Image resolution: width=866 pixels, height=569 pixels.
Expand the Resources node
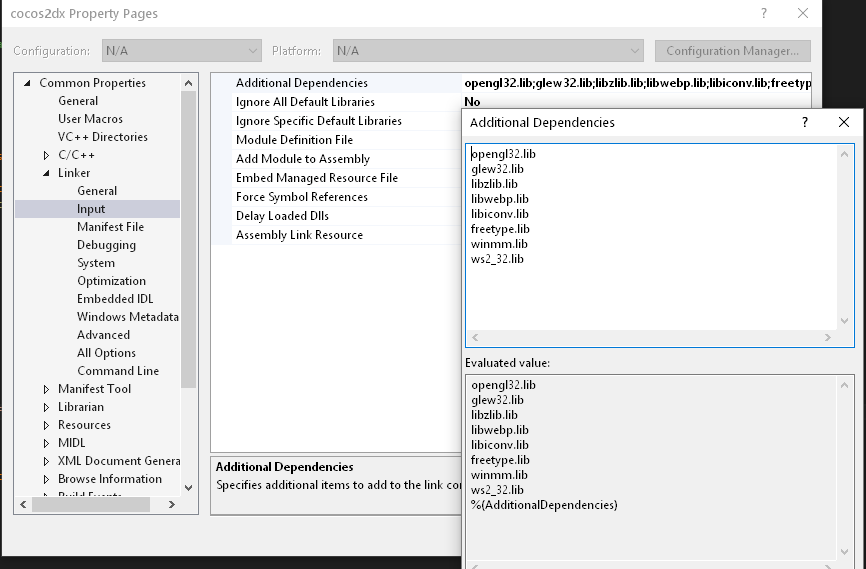[46, 425]
